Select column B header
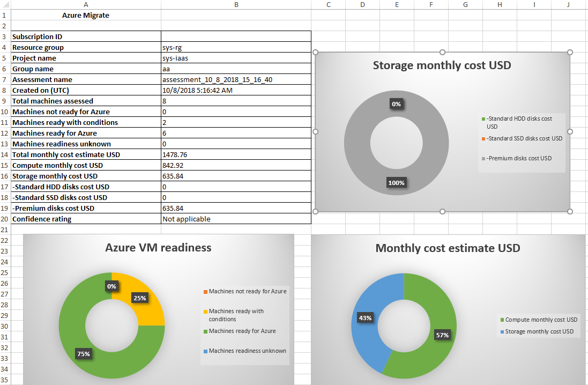Image resolution: width=588 pixels, height=385 pixels. (x=236, y=4)
